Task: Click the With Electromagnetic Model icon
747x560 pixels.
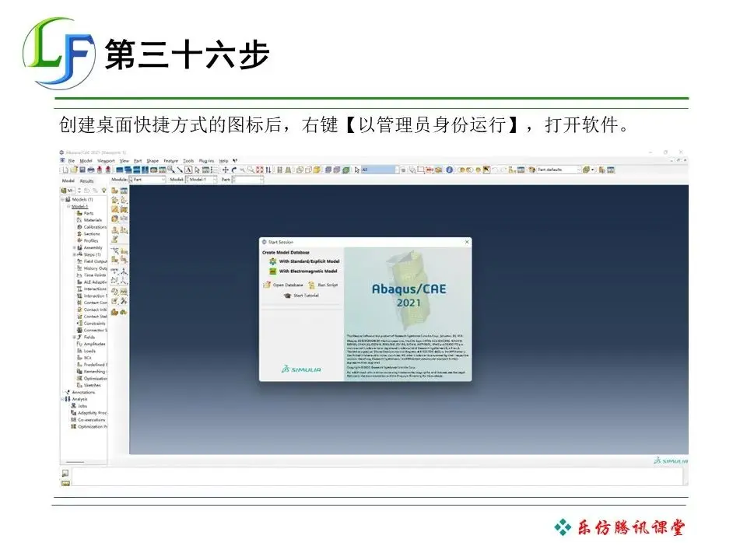Action: pos(273,271)
